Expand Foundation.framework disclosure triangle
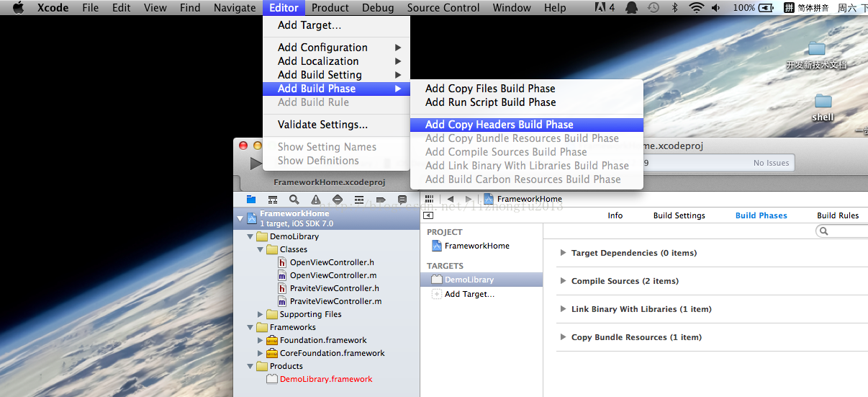The image size is (868, 397). point(261,340)
